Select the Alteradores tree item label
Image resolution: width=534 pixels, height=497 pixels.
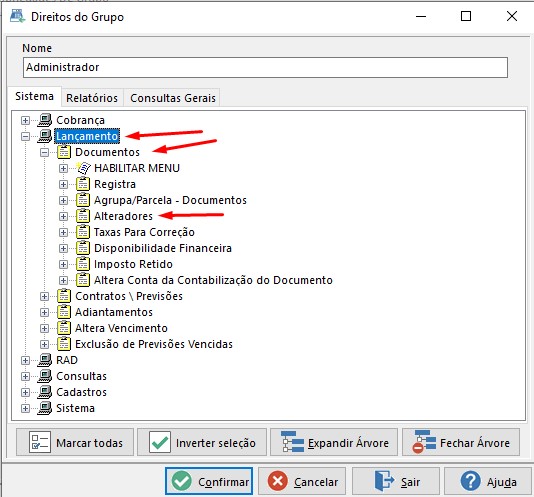click(x=123, y=216)
